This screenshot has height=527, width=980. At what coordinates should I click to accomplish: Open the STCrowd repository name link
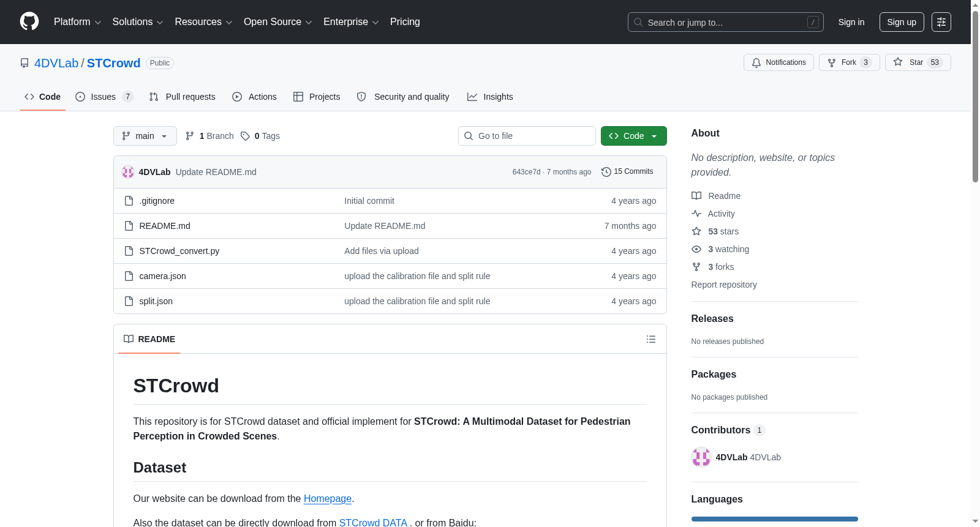[x=114, y=63]
